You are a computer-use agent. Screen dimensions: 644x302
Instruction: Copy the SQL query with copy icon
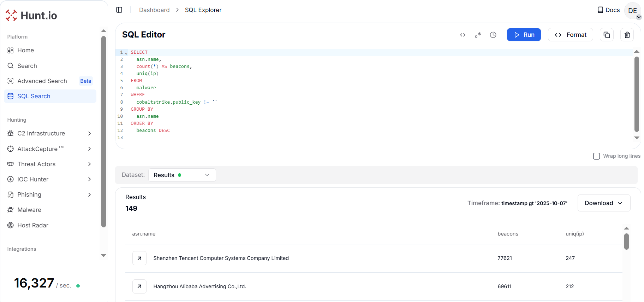pyautogui.click(x=607, y=35)
